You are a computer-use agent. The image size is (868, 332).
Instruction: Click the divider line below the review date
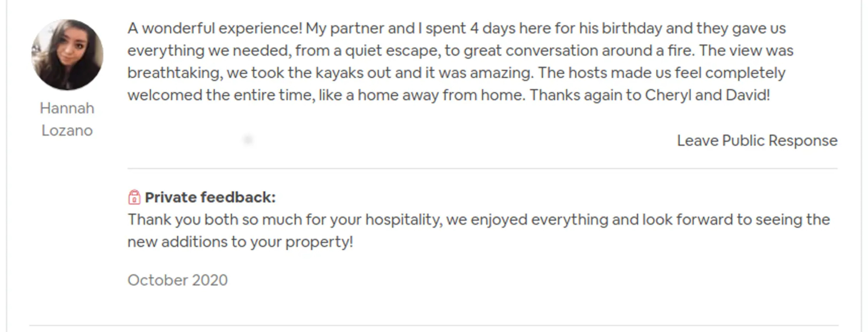click(x=433, y=325)
